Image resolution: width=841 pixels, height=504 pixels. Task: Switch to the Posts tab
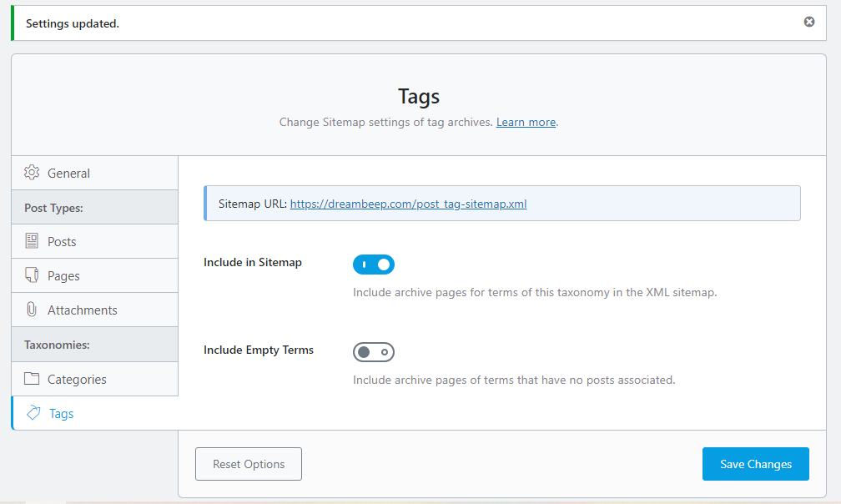coord(62,242)
